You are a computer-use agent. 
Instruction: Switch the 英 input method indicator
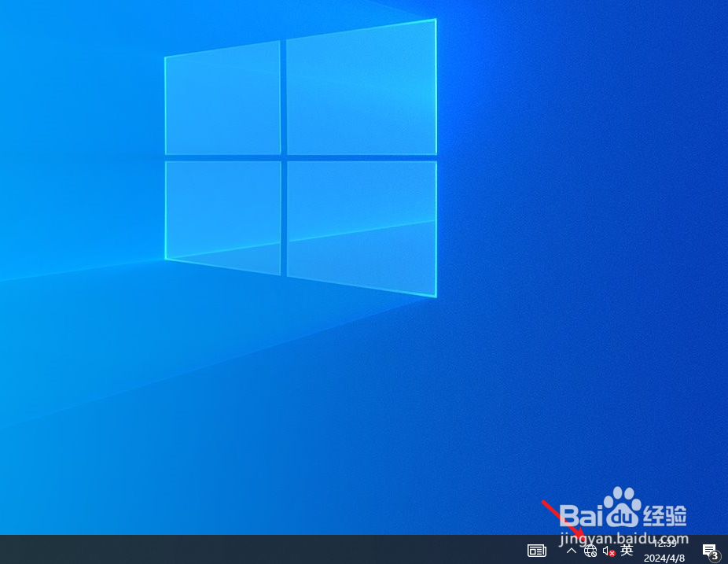tap(627, 551)
